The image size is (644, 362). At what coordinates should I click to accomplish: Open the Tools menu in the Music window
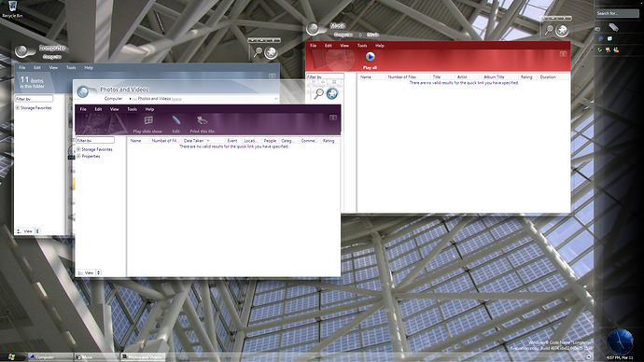point(362,46)
